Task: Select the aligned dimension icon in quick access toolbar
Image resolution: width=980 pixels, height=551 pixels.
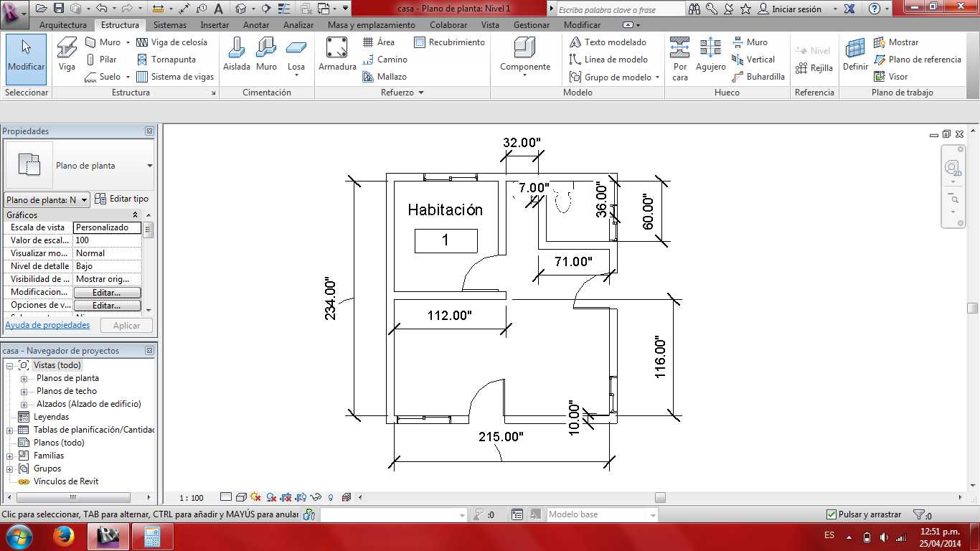Action: 184,9
